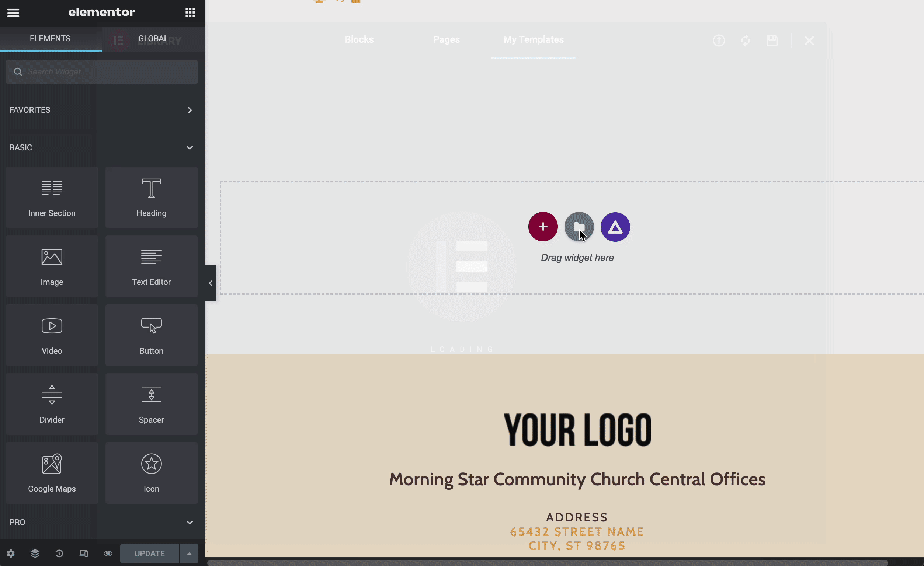This screenshot has height=566, width=924.
Task: Preview changes with the eye icon
Action: pos(108,553)
